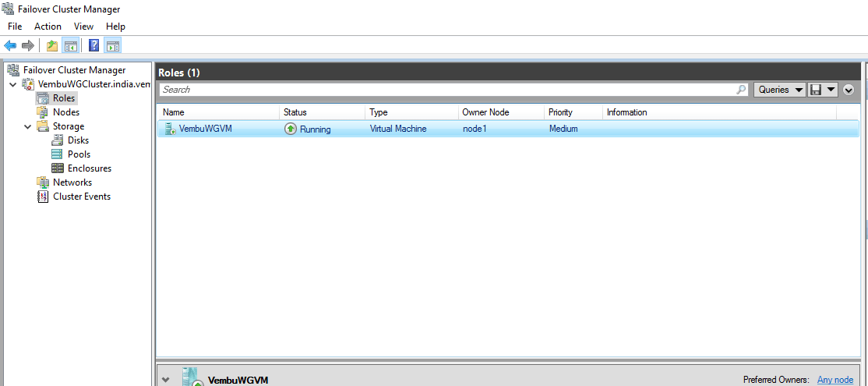Click the Nodes icon in the tree

(x=43, y=112)
